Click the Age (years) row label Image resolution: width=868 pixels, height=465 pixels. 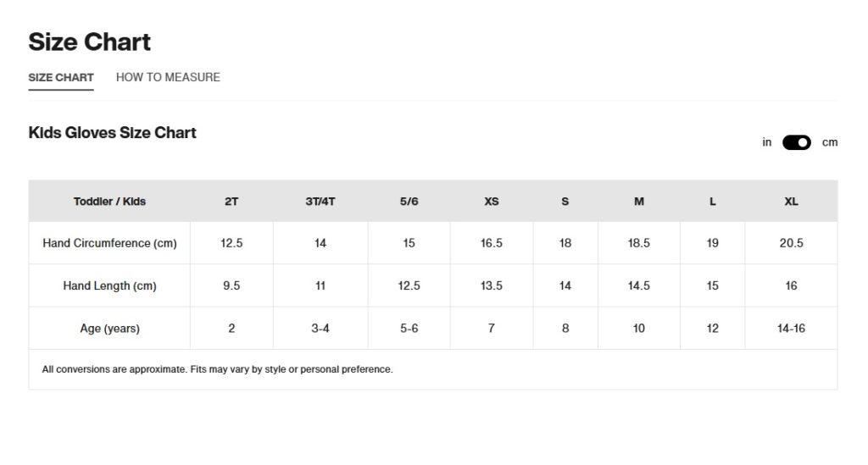(109, 329)
